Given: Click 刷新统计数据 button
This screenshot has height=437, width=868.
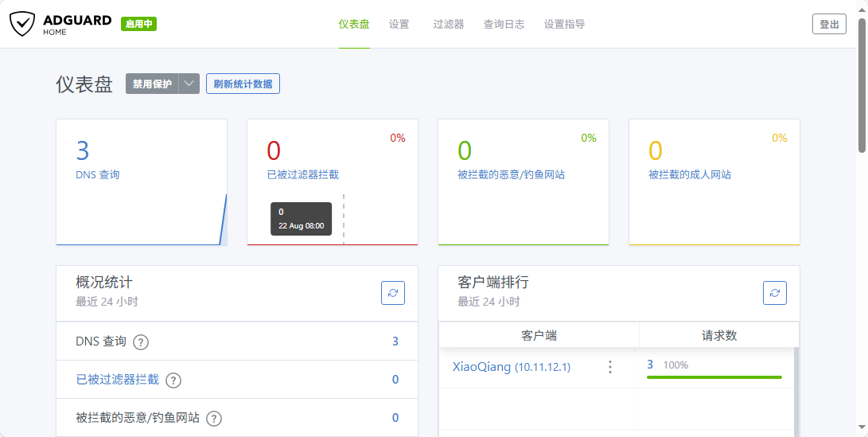Looking at the screenshot, I should [243, 84].
